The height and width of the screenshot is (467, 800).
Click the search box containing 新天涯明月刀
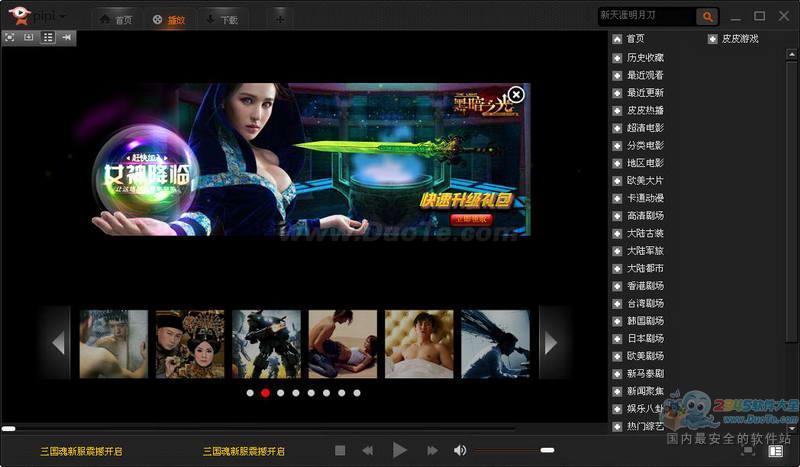click(647, 16)
